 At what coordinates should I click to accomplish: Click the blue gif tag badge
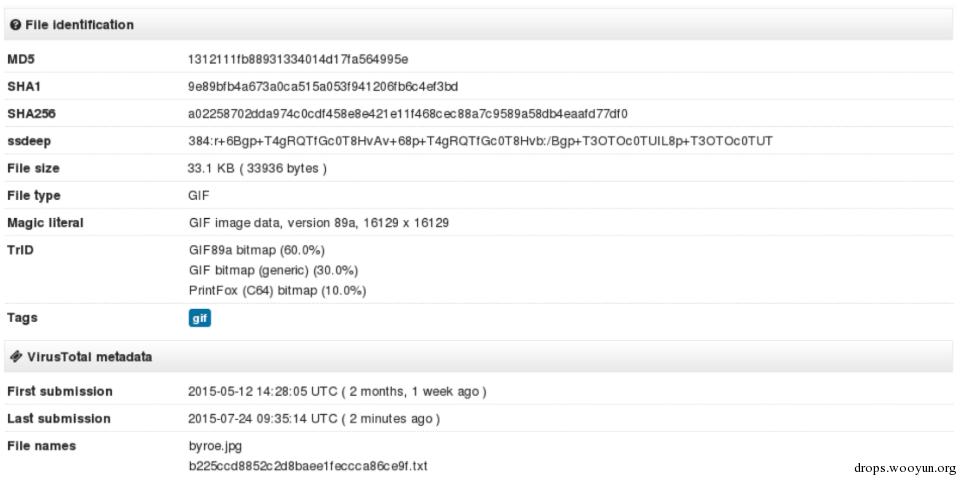pyautogui.click(x=200, y=318)
